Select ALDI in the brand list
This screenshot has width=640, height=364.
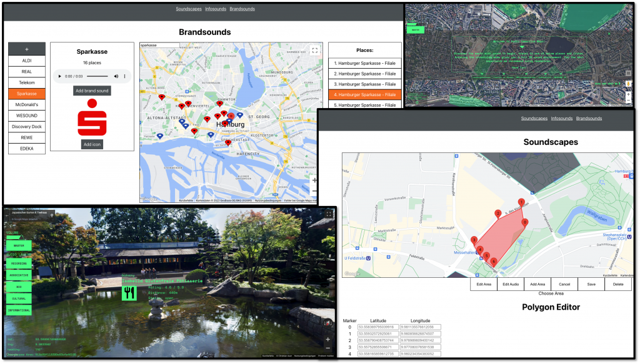tap(27, 61)
